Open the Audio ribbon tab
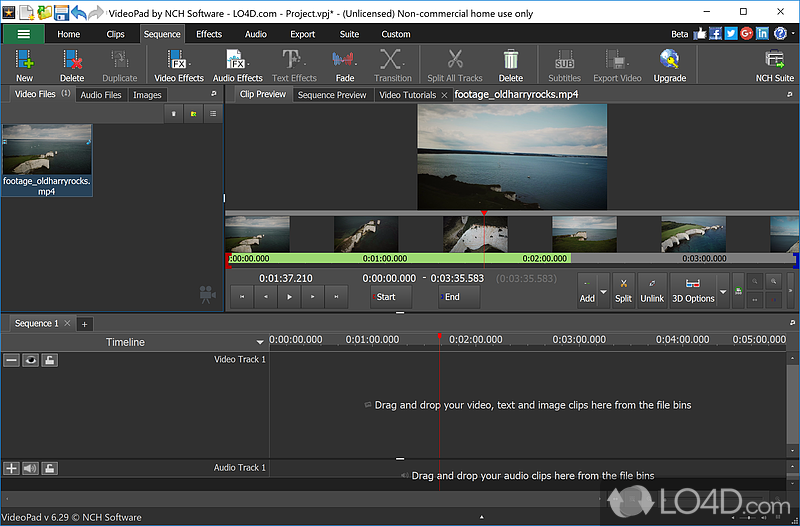The image size is (800, 526). click(256, 34)
